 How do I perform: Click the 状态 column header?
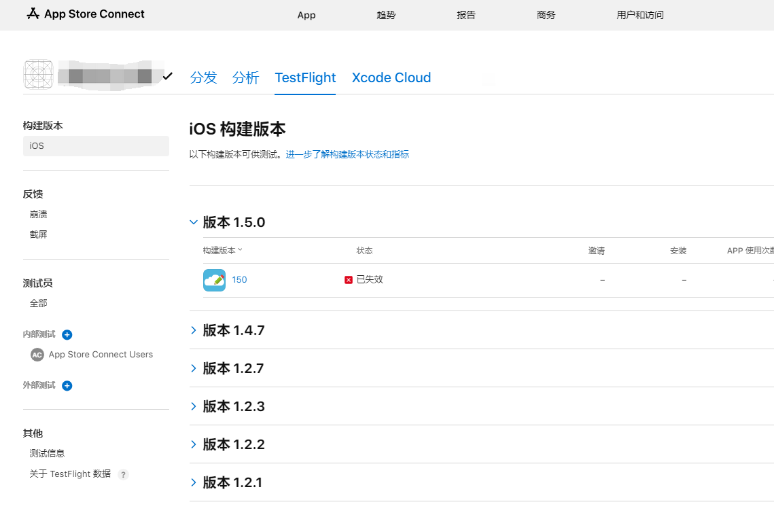tap(364, 251)
